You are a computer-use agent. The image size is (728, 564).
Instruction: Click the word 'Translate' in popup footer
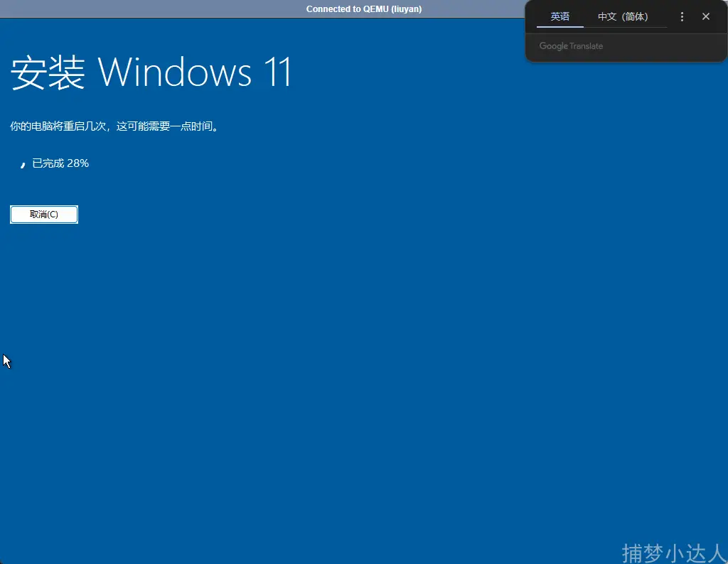click(587, 46)
